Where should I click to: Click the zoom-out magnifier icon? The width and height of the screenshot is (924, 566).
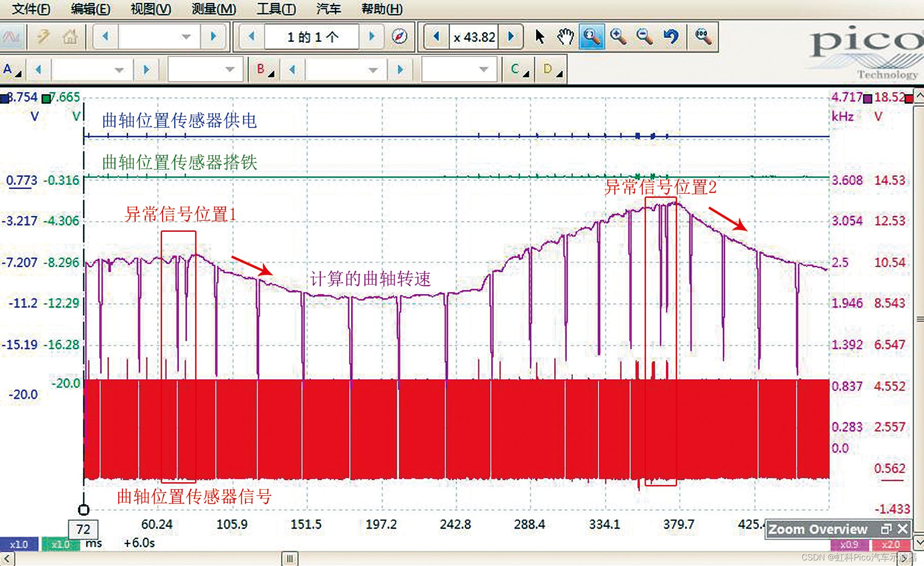pos(645,36)
